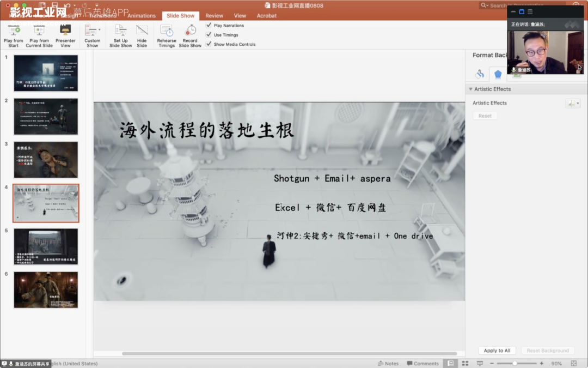Click the Save icon in title bar
This screenshot has width=588, height=368.
tap(55, 5)
